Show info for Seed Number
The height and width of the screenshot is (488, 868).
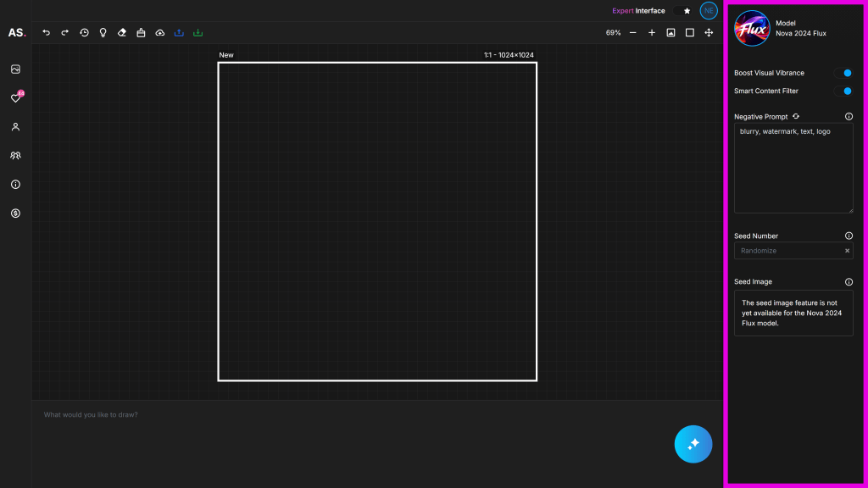pos(849,236)
